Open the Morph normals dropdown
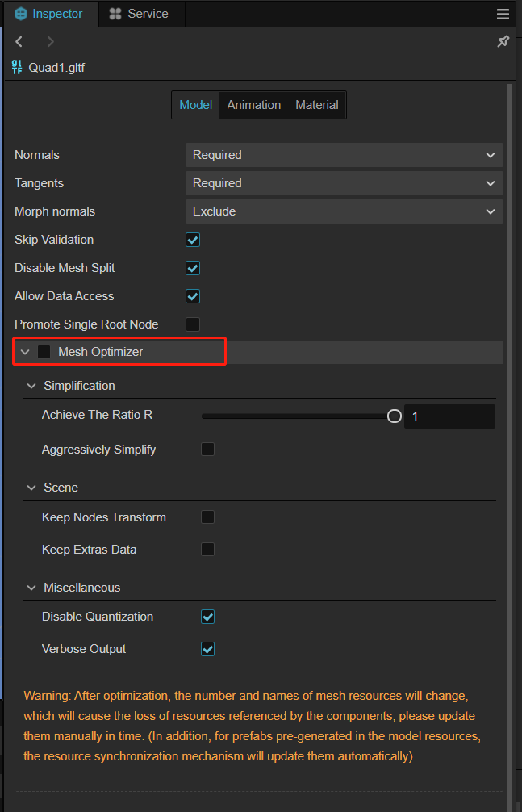The height and width of the screenshot is (812, 522). tap(344, 211)
